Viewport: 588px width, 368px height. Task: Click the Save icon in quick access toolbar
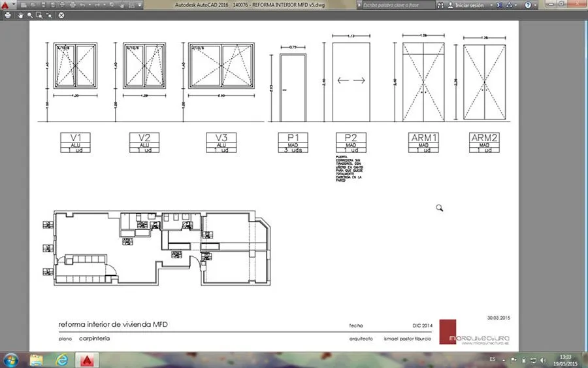[43, 5]
